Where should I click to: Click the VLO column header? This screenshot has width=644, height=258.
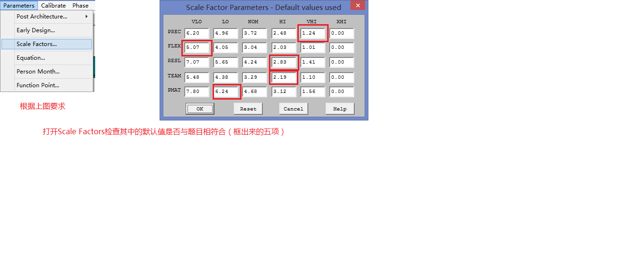click(197, 22)
